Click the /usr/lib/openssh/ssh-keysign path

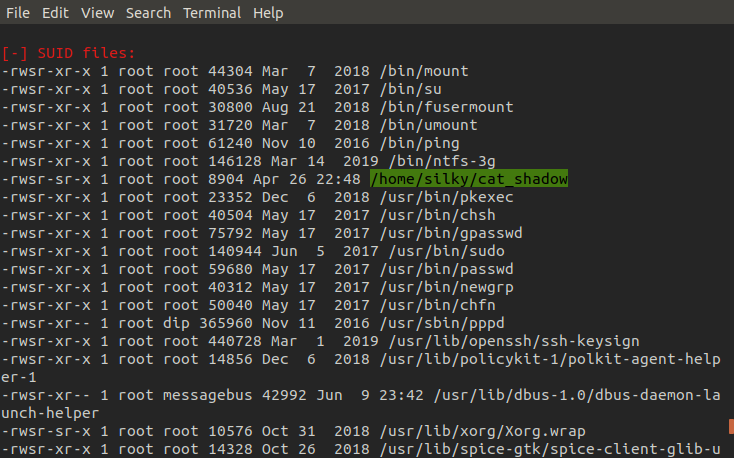[x=514, y=341]
